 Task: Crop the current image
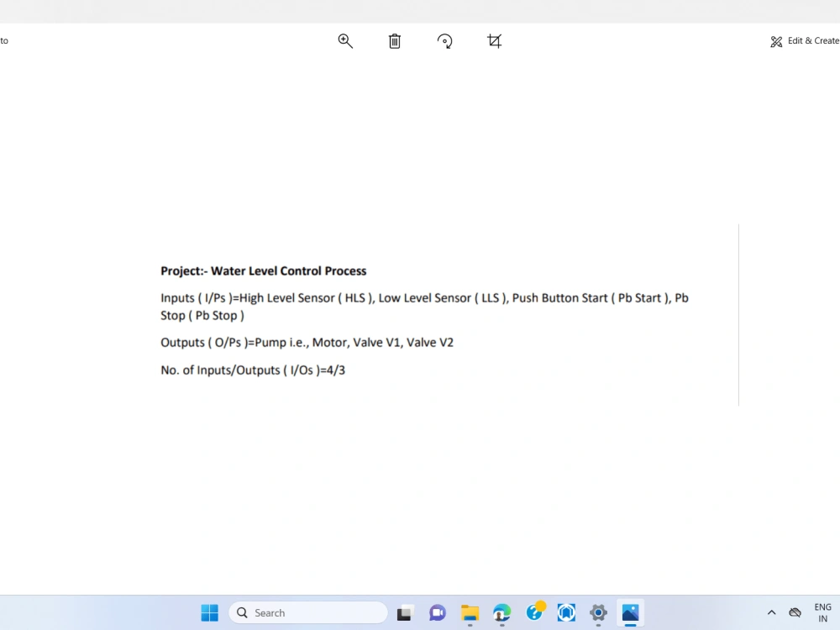[494, 40]
